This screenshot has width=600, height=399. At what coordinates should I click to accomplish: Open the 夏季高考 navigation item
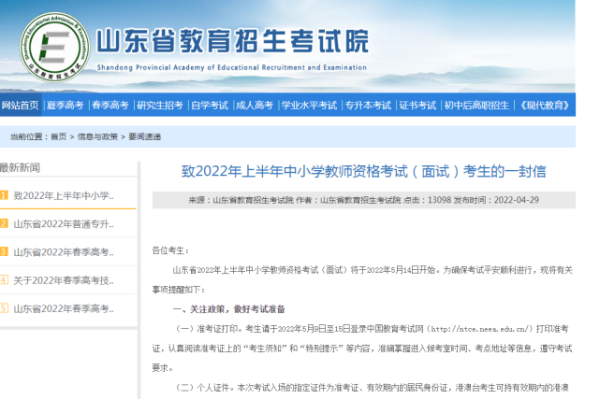(x=65, y=105)
